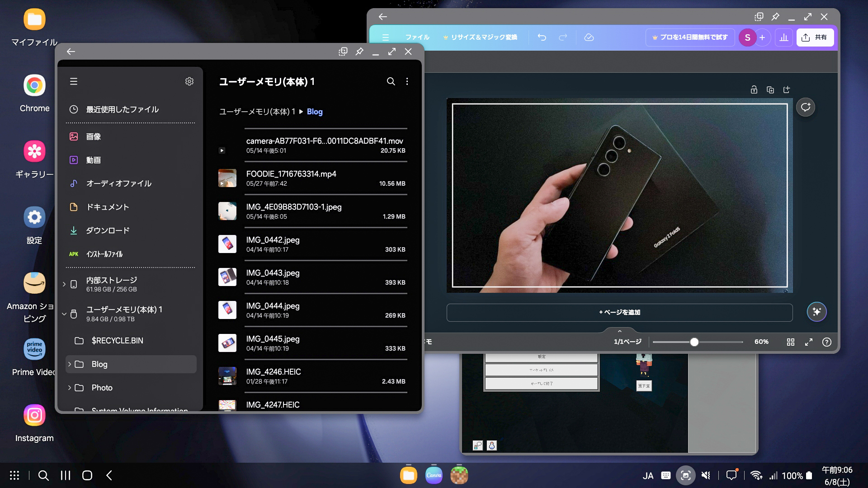Image resolution: width=868 pixels, height=488 pixels.
Task: Open the Canva comment bubble button
Action: (806, 107)
